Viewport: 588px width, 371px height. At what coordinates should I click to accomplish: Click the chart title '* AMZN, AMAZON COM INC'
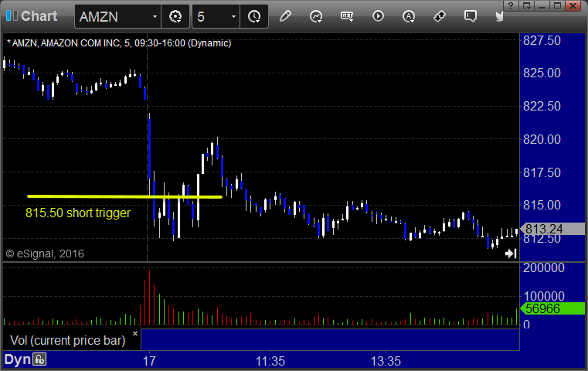coord(63,43)
